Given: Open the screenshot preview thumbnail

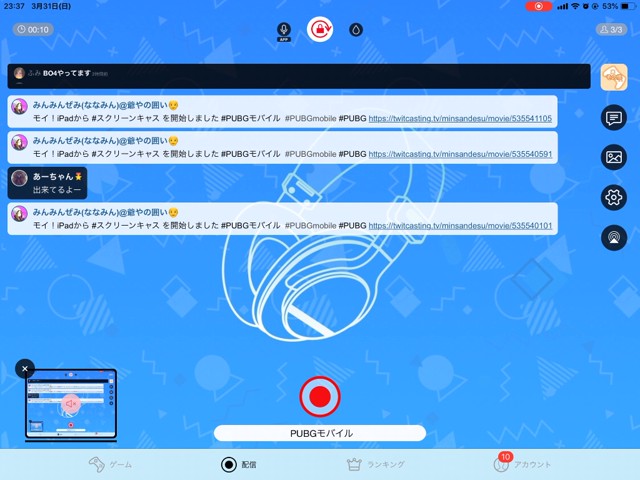Looking at the screenshot, I should (x=71, y=404).
